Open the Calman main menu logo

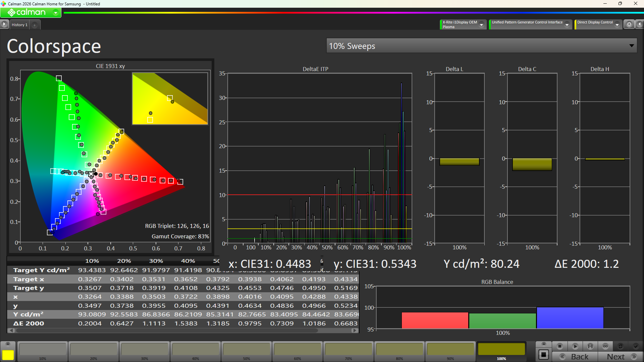coord(26,12)
